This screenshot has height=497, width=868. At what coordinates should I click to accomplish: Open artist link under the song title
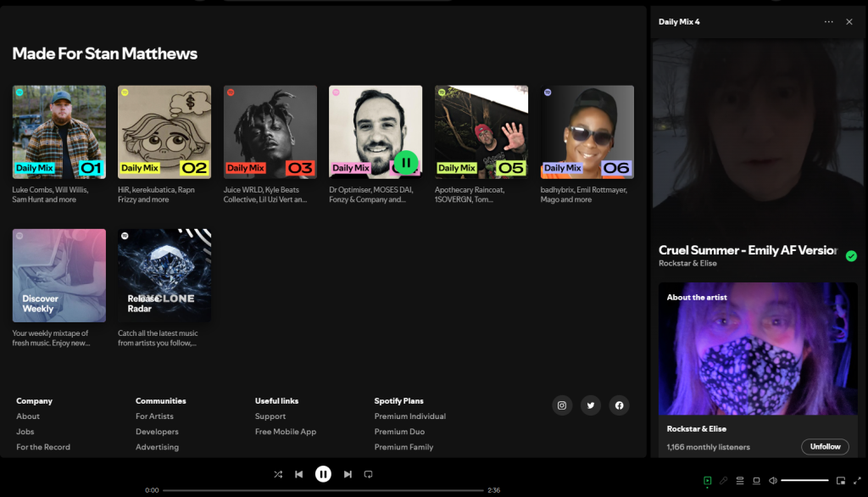687,263
